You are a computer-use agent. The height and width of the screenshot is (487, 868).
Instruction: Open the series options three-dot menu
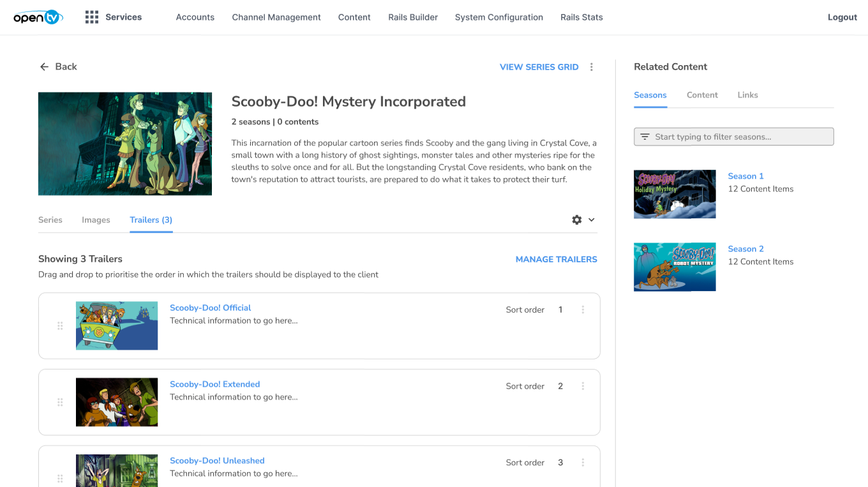592,67
